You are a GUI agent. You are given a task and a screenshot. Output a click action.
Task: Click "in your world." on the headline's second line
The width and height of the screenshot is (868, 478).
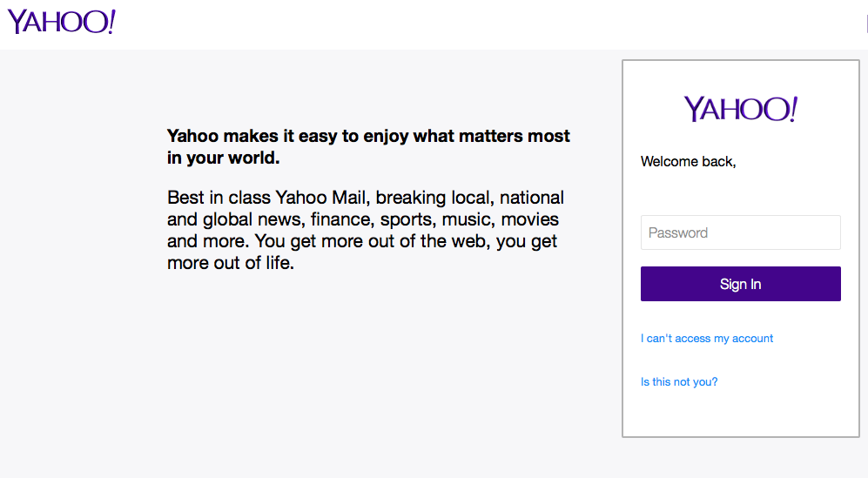click(x=224, y=158)
